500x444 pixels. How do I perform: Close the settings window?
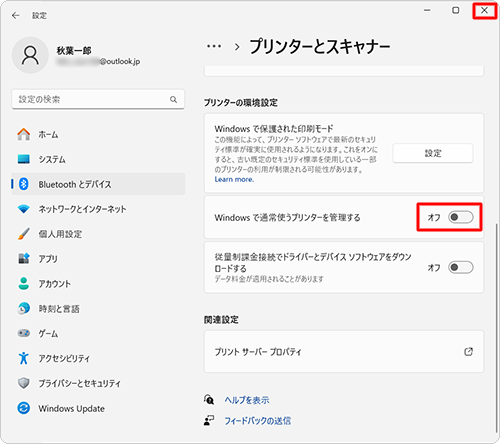point(484,11)
